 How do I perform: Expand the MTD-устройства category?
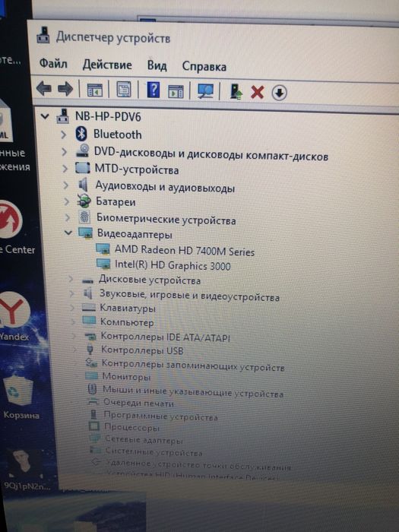(65, 168)
